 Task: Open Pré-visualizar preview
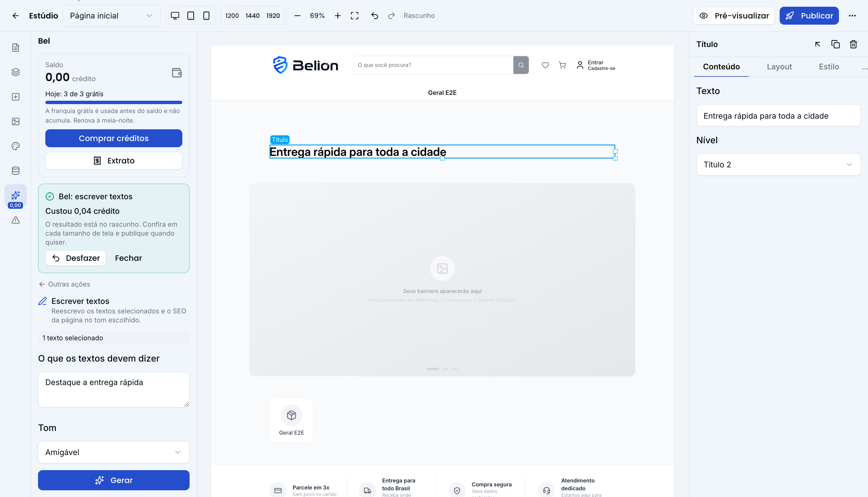734,16
